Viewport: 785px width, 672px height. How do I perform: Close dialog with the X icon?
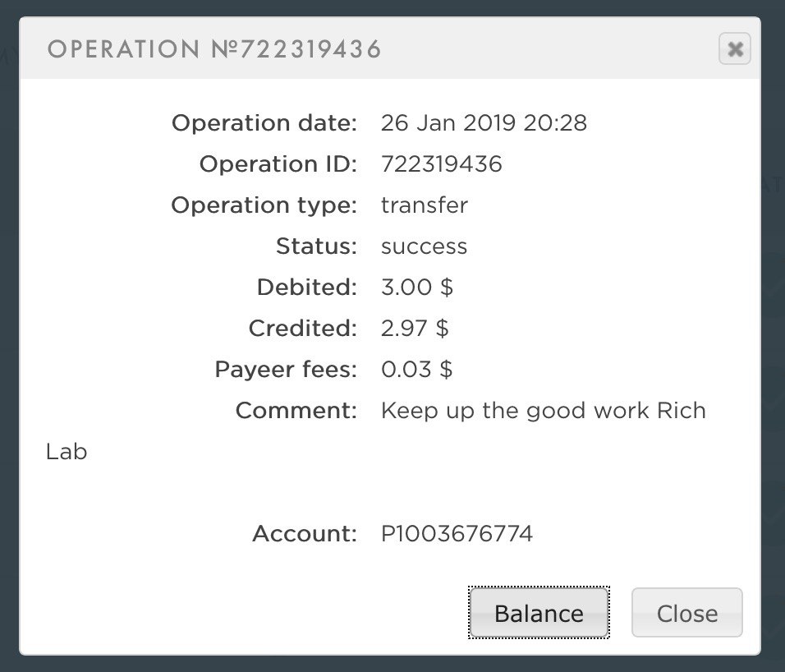(x=735, y=50)
